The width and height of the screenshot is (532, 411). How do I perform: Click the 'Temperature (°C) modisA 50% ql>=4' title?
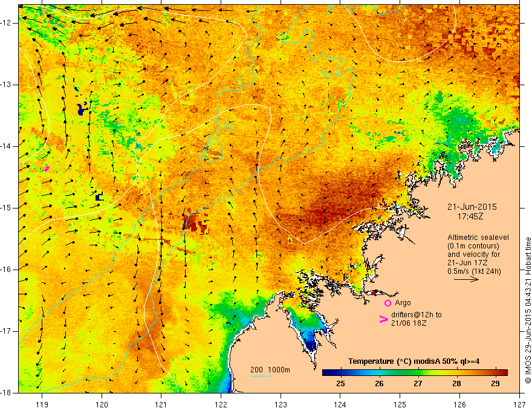point(414,361)
